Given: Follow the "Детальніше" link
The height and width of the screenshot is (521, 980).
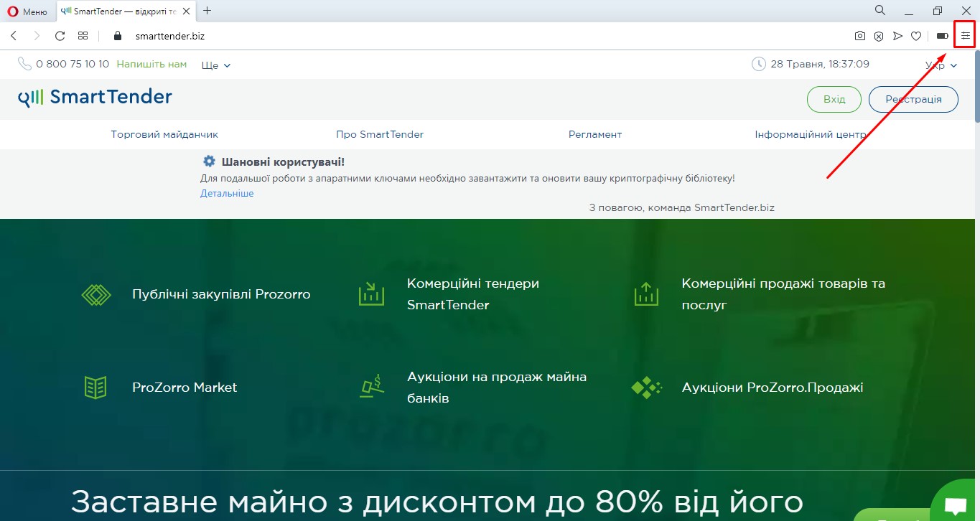Looking at the screenshot, I should coord(227,194).
